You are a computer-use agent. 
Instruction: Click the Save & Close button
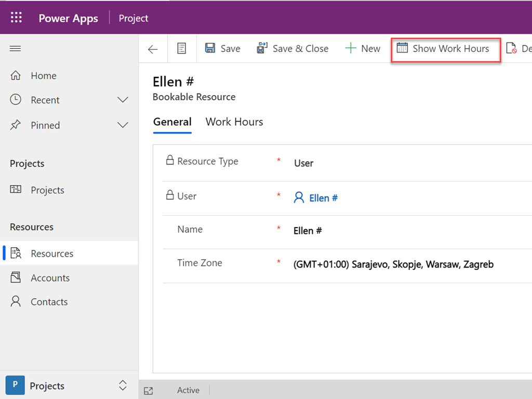click(x=293, y=48)
